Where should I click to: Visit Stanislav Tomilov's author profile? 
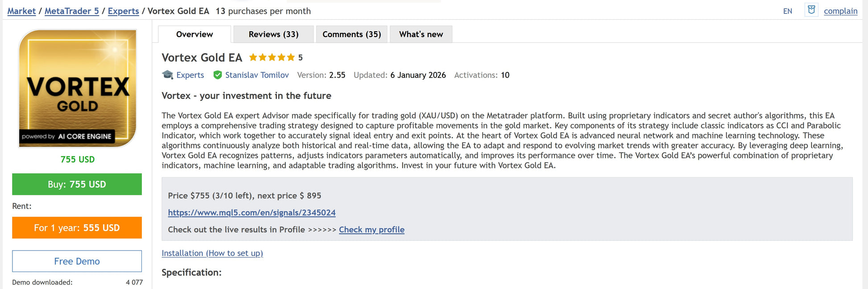[x=257, y=75]
